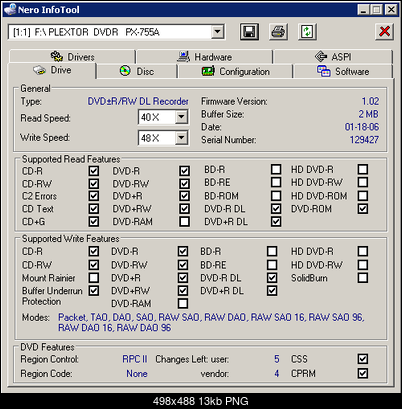Click the Nero InfoTool title bar icon
This screenshot has width=402, height=409.
10,9
